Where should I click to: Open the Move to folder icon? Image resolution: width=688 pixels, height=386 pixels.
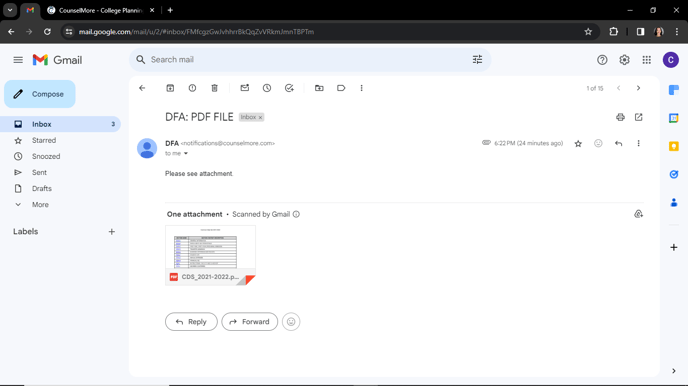pyautogui.click(x=319, y=88)
